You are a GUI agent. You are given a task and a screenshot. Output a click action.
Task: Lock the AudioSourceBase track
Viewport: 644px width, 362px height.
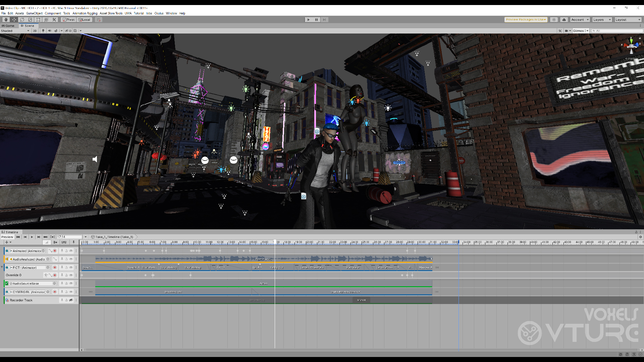click(x=66, y=284)
